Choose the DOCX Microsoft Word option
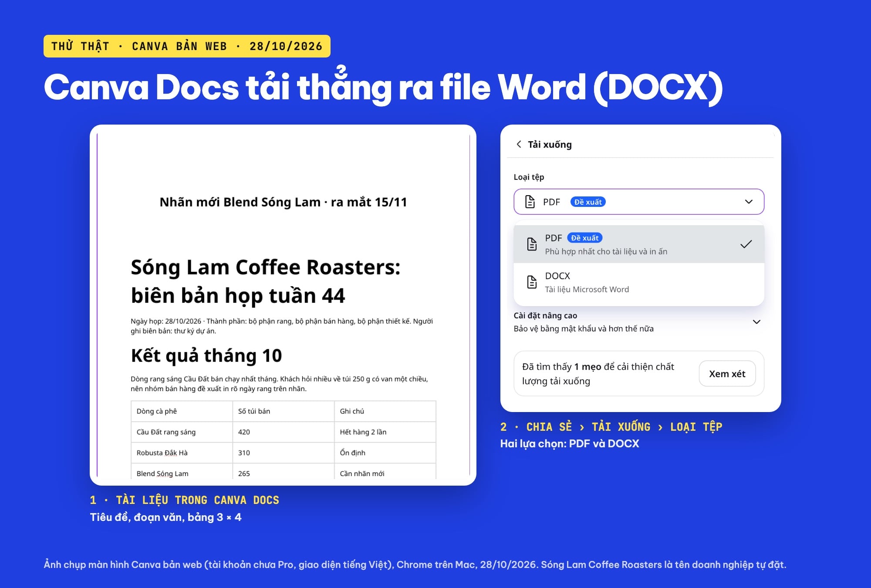Image resolution: width=871 pixels, height=588 pixels. pos(639,282)
